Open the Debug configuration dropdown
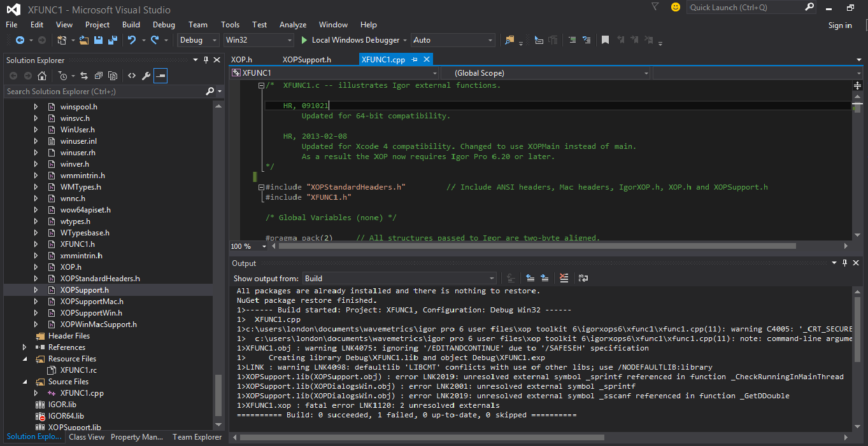 click(x=199, y=40)
